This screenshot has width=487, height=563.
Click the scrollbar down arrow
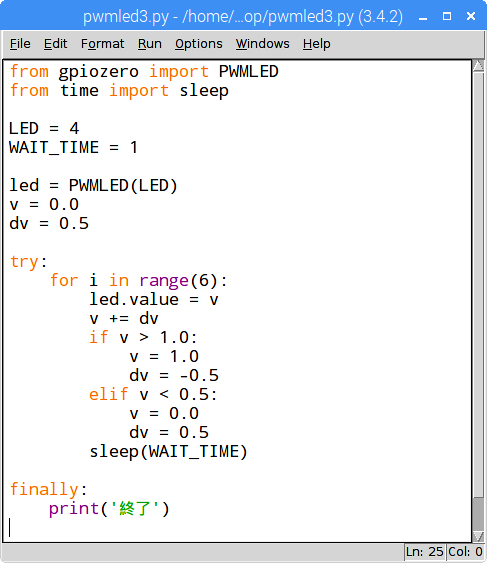coord(478,536)
